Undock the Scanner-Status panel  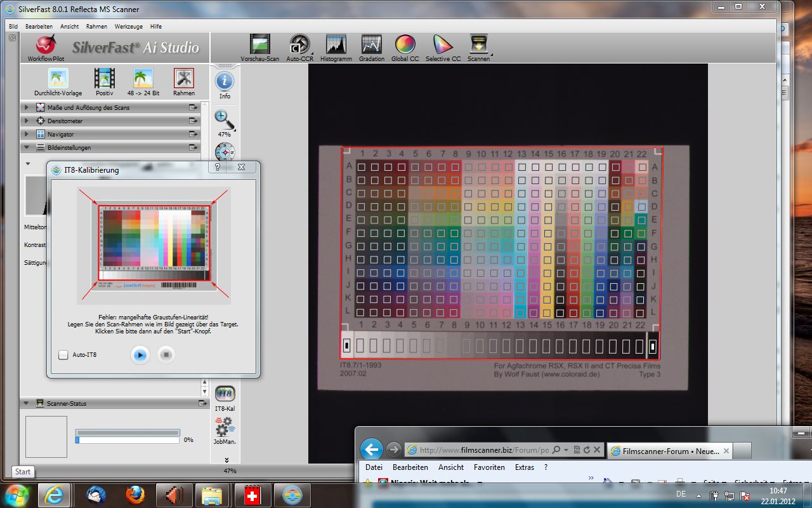click(202, 403)
